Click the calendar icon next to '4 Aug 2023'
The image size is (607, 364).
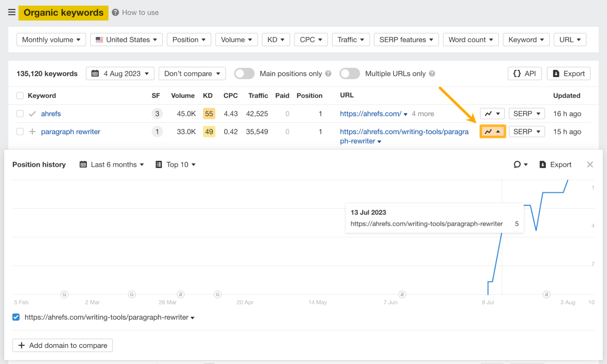pos(95,73)
